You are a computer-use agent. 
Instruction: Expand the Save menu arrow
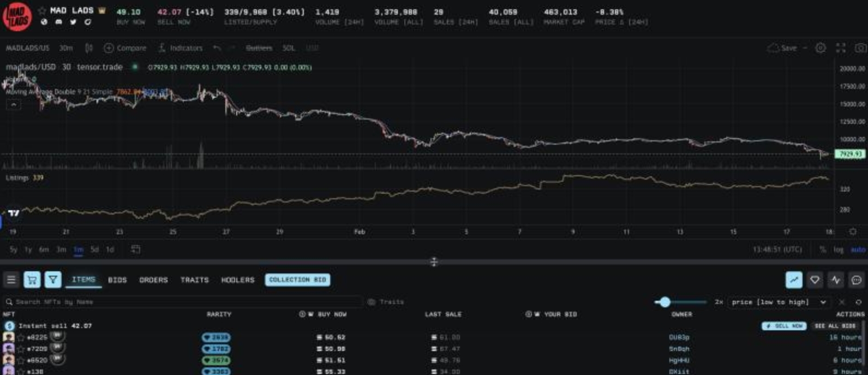click(x=805, y=48)
